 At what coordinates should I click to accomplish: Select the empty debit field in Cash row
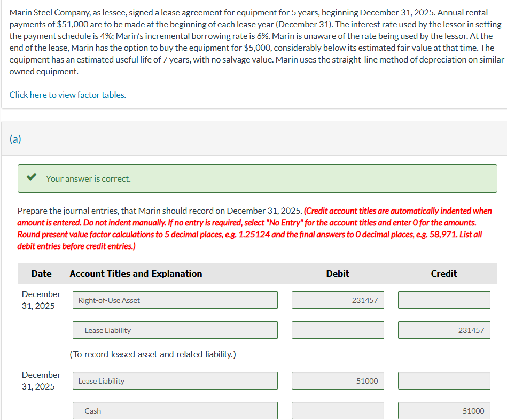coord(338,410)
